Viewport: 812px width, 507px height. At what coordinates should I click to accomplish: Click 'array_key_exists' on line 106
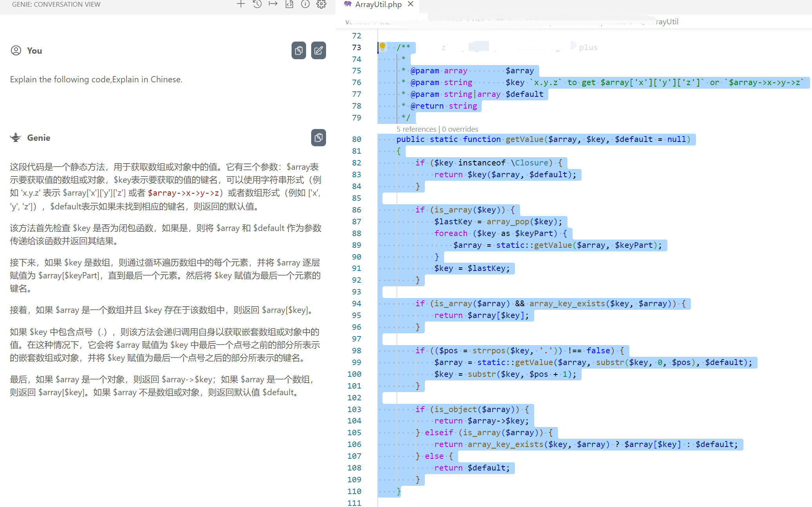click(x=505, y=444)
